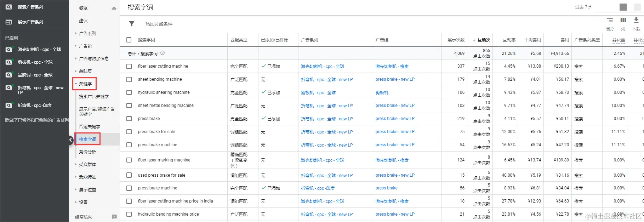The height and width of the screenshot is (222, 644).
Task: Click the 下载 download icon
Action: pyautogui.click(x=636, y=20)
